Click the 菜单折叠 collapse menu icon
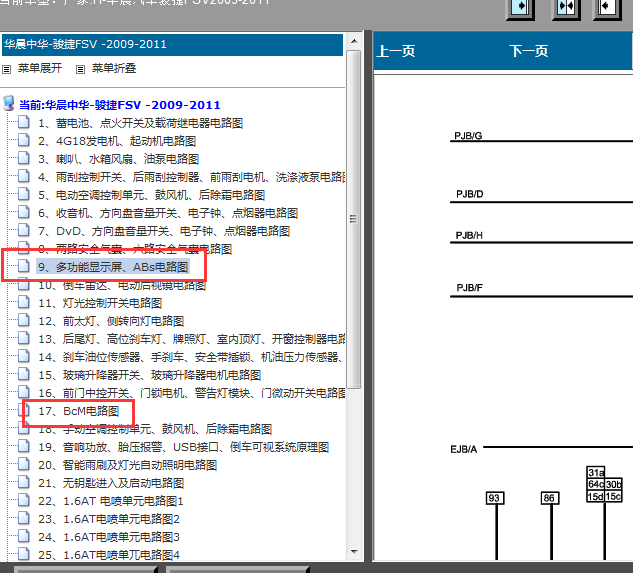This screenshot has height=573, width=633. point(80,69)
